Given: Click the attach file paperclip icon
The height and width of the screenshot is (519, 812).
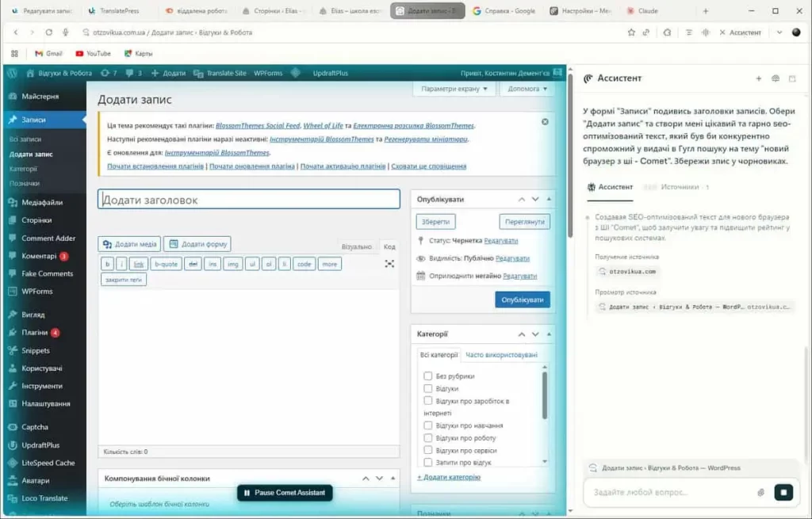Looking at the screenshot, I should 760,492.
